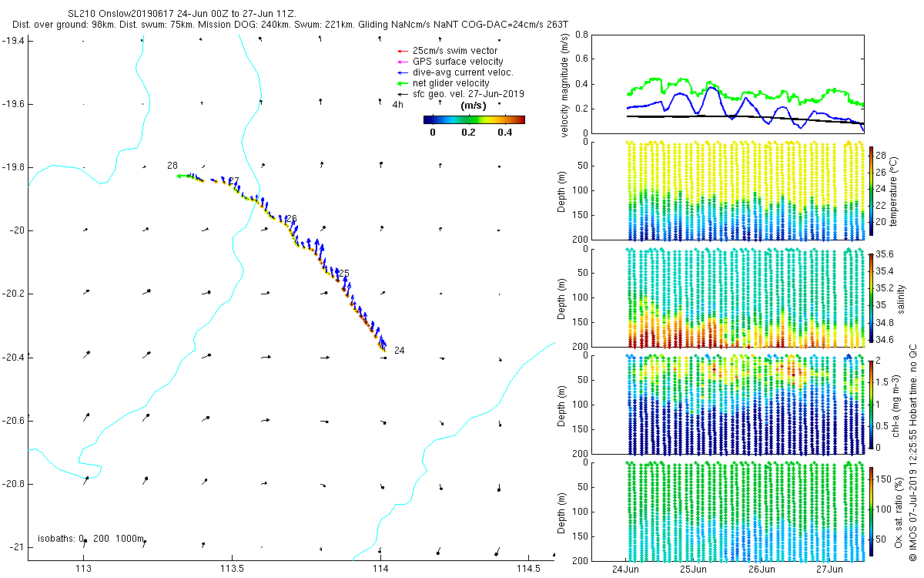Click the '27' day label on the track
The height and width of the screenshot is (578, 924).
(234, 181)
